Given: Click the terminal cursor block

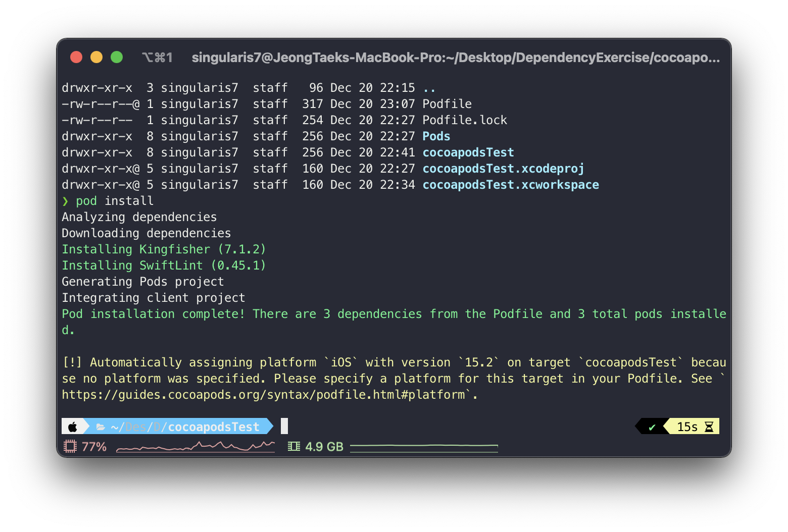Looking at the screenshot, I should point(284,426).
